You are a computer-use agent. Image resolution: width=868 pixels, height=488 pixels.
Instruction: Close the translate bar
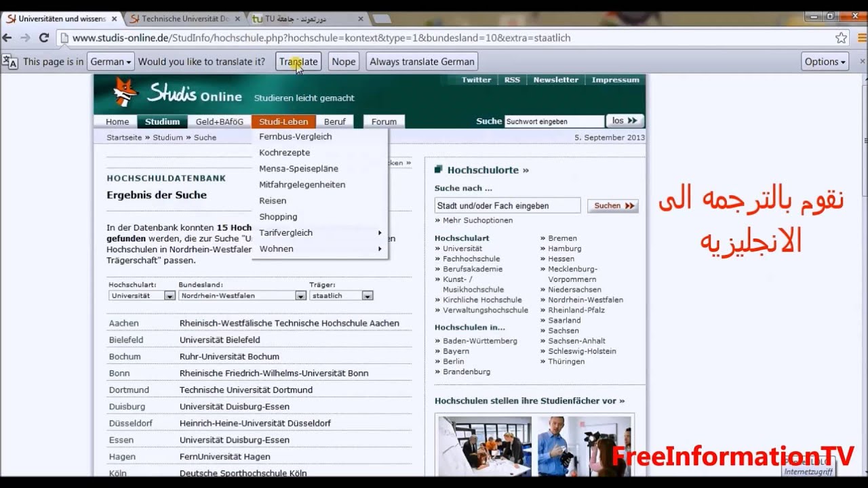pyautogui.click(x=862, y=61)
